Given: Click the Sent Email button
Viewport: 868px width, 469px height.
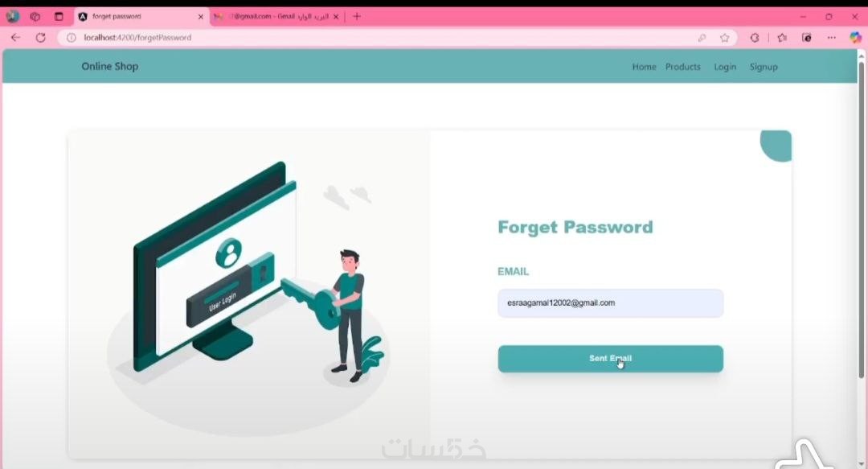Looking at the screenshot, I should click(611, 359).
